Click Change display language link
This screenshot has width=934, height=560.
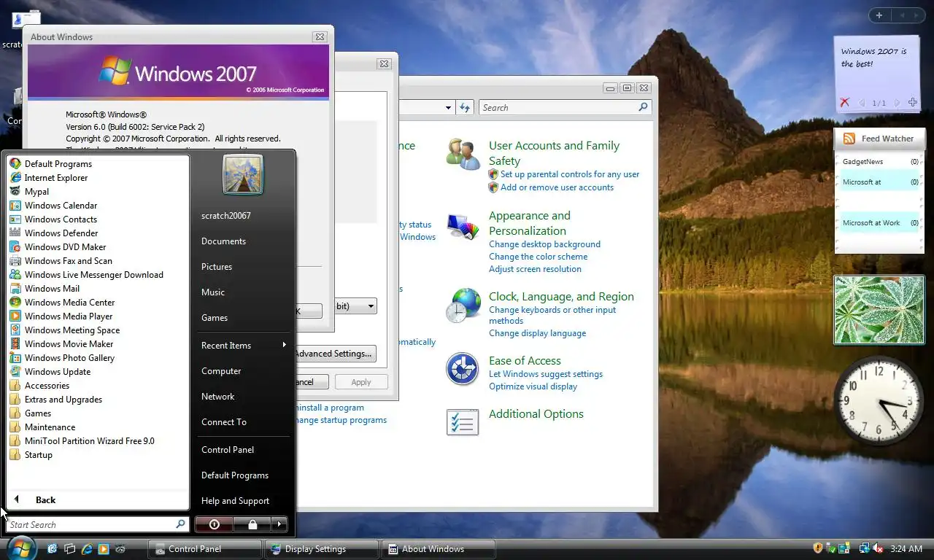537,333
